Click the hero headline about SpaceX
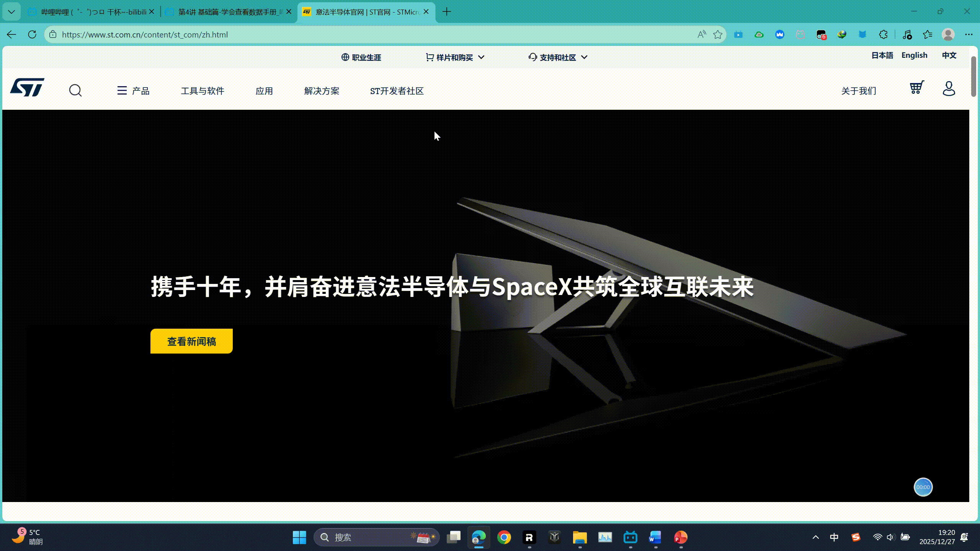 pos(452,287)
